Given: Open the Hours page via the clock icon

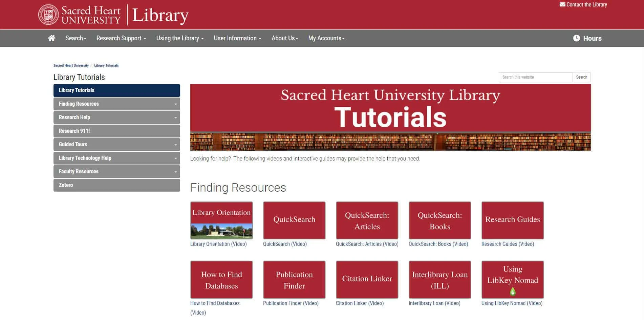Looking at the screenshot, I should pos(577,38).
